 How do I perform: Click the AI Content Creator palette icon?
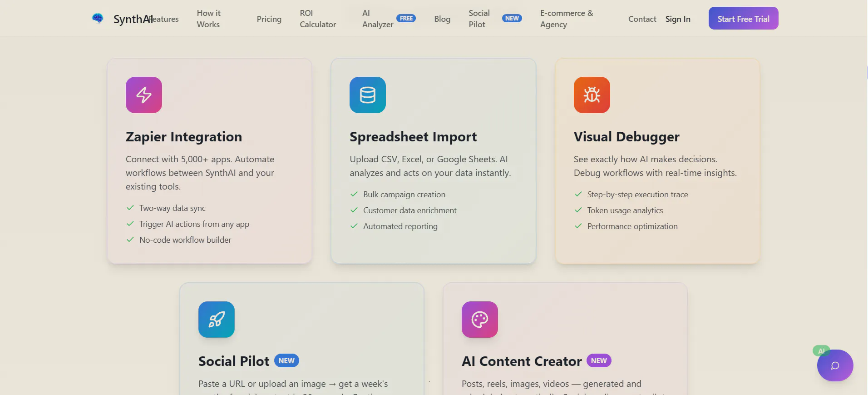(480, 320)
